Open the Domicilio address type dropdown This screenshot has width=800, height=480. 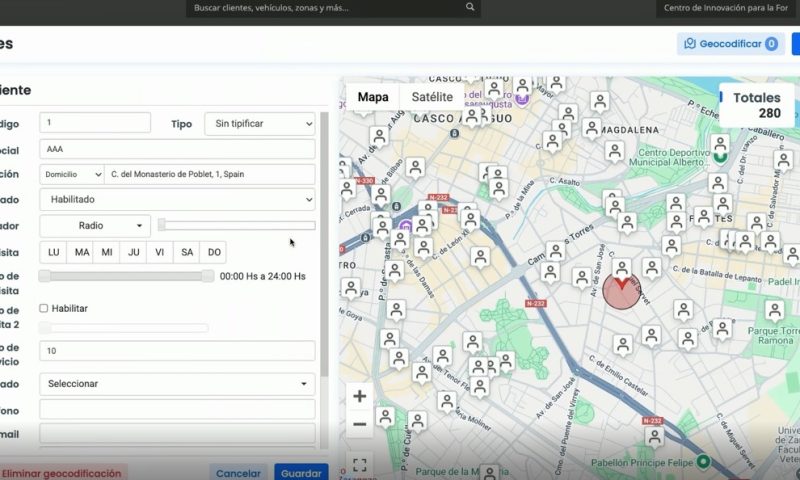71,174
